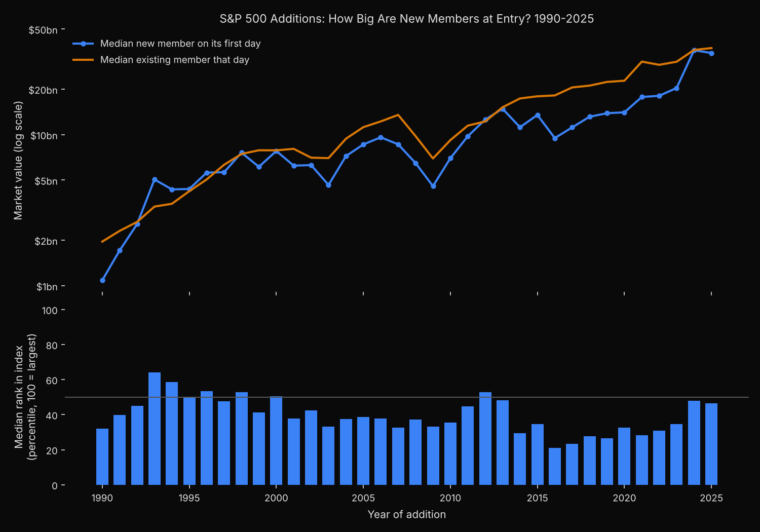Click the 'Year of addition' x-axis title

click(x=407, y=514)
